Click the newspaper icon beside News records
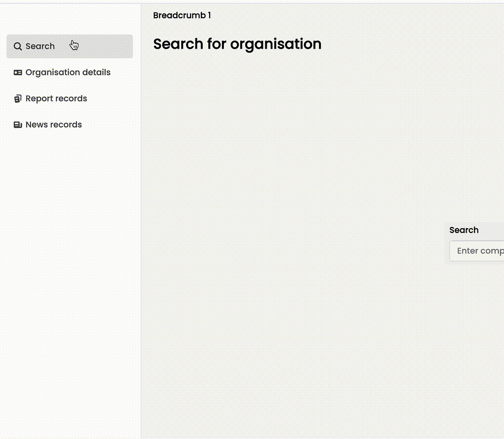The width and height of the screenshot is (504, 439). pyautogui.click(x=18, y=125)
